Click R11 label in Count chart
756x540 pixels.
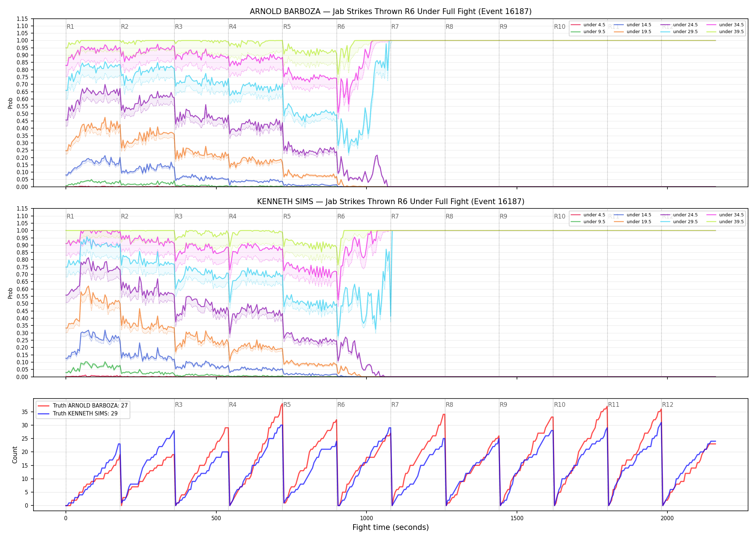614,405
